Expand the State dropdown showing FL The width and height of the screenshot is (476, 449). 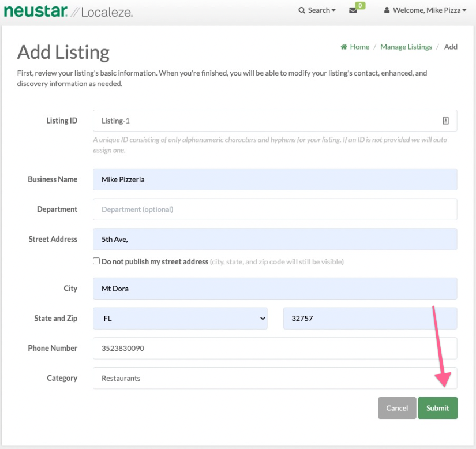[x=180, y=318]
